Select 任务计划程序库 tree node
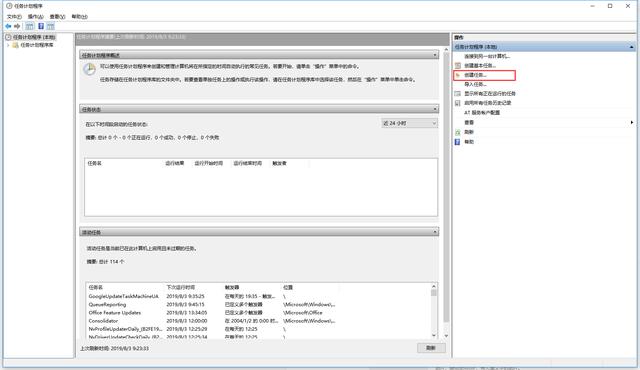The height and width of the screenshot is (370, 640). click(37, 45)
